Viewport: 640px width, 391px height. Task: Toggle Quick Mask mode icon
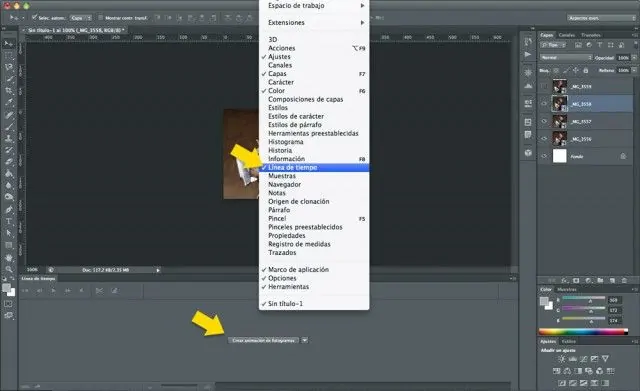coord(8,304)
